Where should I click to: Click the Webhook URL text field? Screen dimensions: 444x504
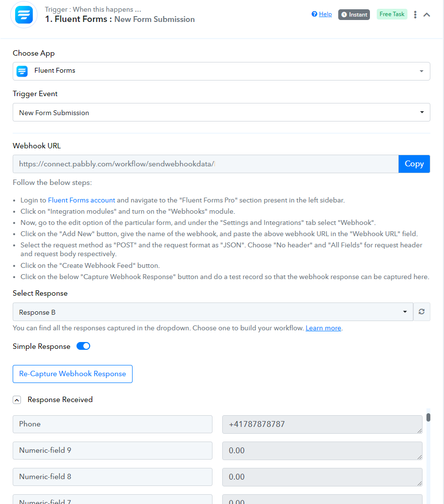206,164
